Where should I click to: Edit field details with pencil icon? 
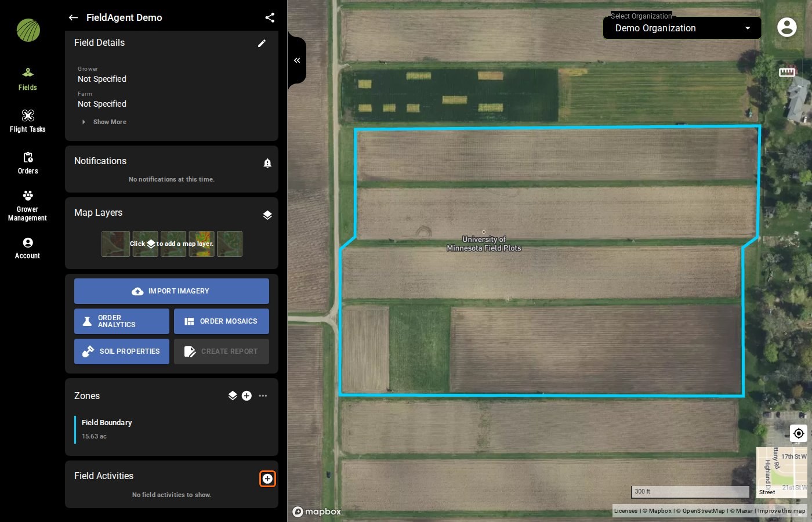tap(262, 43)
